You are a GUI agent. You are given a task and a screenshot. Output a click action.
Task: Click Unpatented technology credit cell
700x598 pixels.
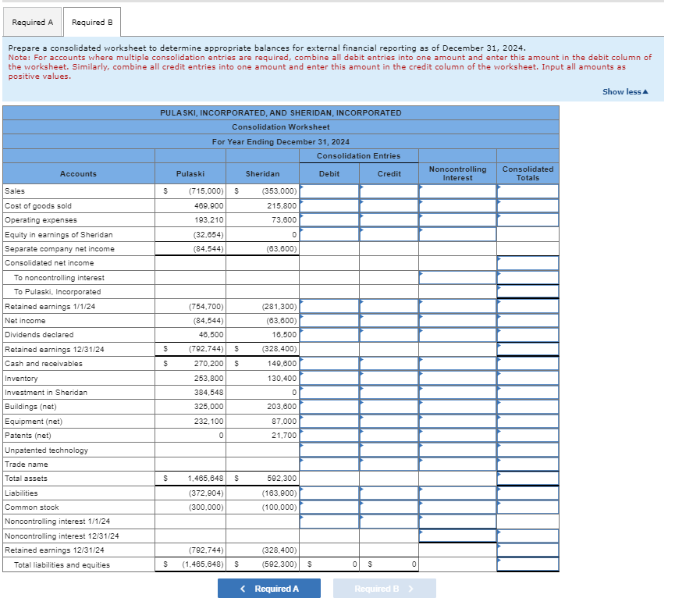coord(389,450)
